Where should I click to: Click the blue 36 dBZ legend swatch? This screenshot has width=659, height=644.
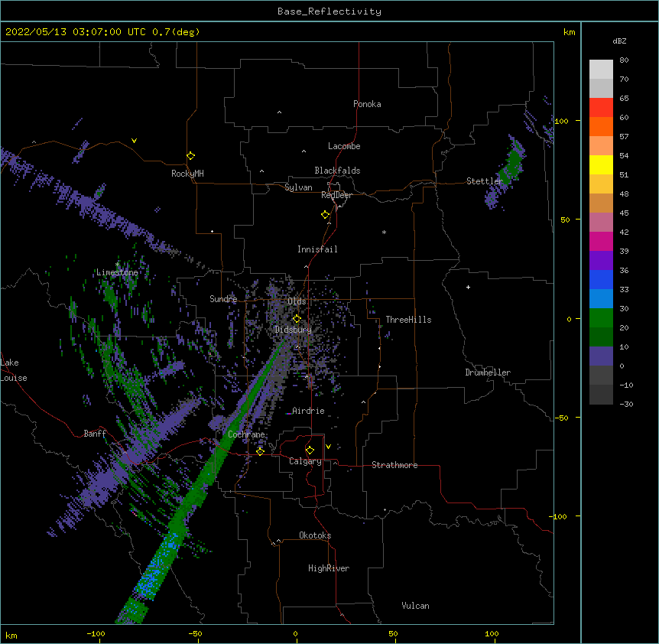click(601, 279)
